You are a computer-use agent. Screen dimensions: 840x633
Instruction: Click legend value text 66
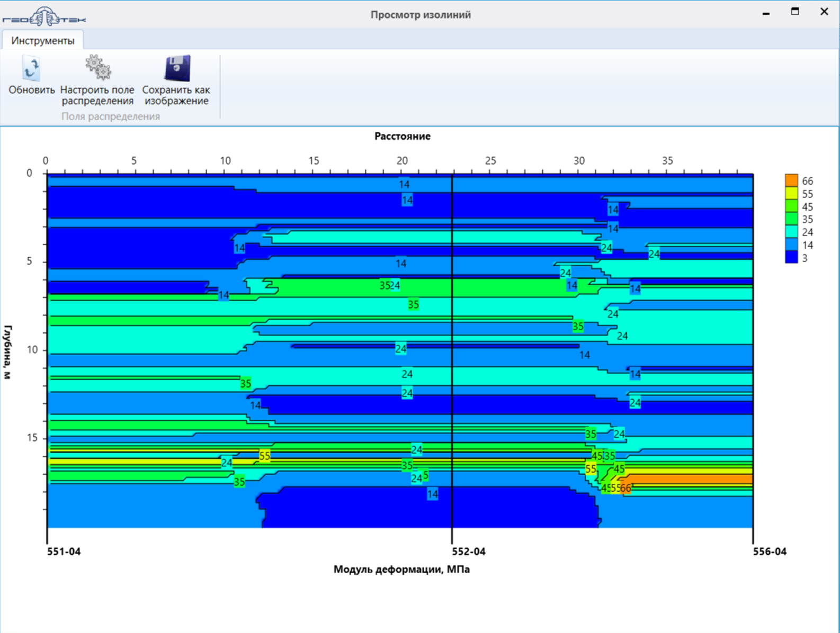808,181
